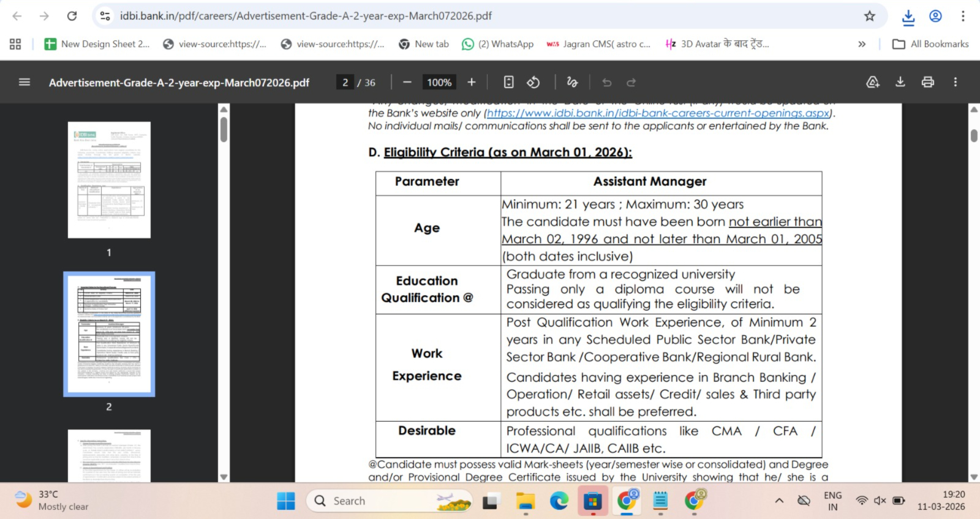The image size is (980, 519).
Task: Click the ENG IN language indicator
Action: (x=833, y=501)
